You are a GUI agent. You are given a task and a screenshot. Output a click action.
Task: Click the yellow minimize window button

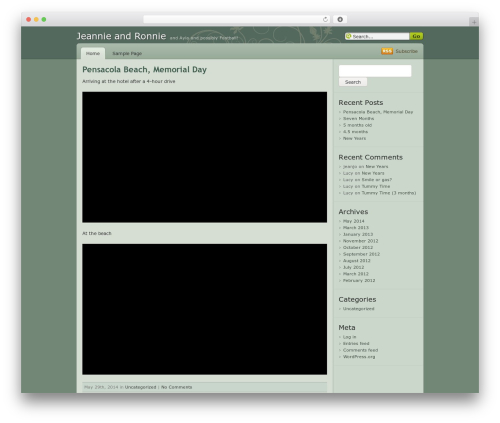coord(36,20)
